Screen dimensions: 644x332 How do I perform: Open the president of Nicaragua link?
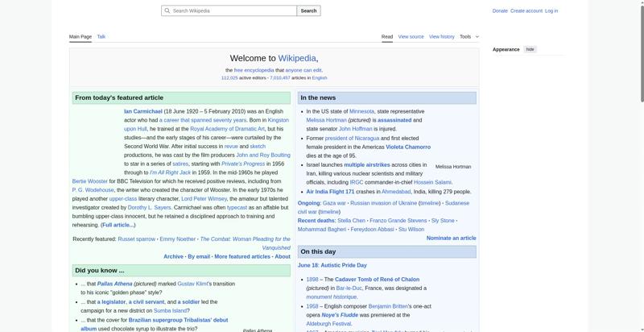click(352, 139)
